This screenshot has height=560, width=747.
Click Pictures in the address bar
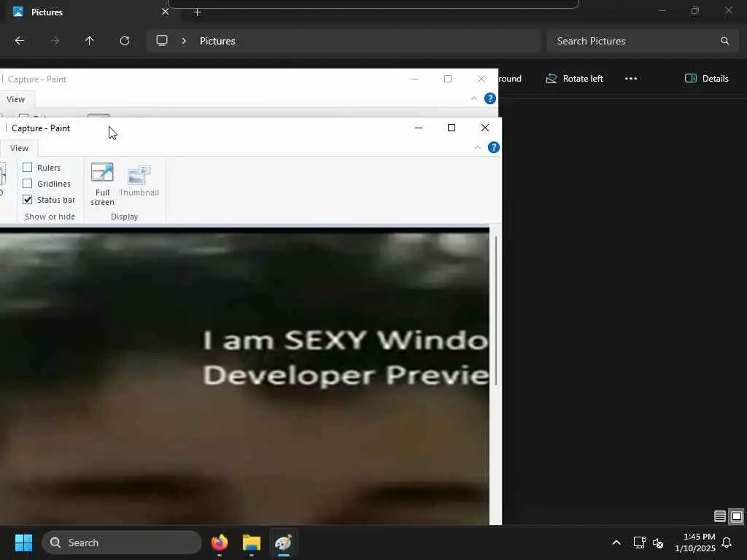pyautogui.click(x=217, y=41)
